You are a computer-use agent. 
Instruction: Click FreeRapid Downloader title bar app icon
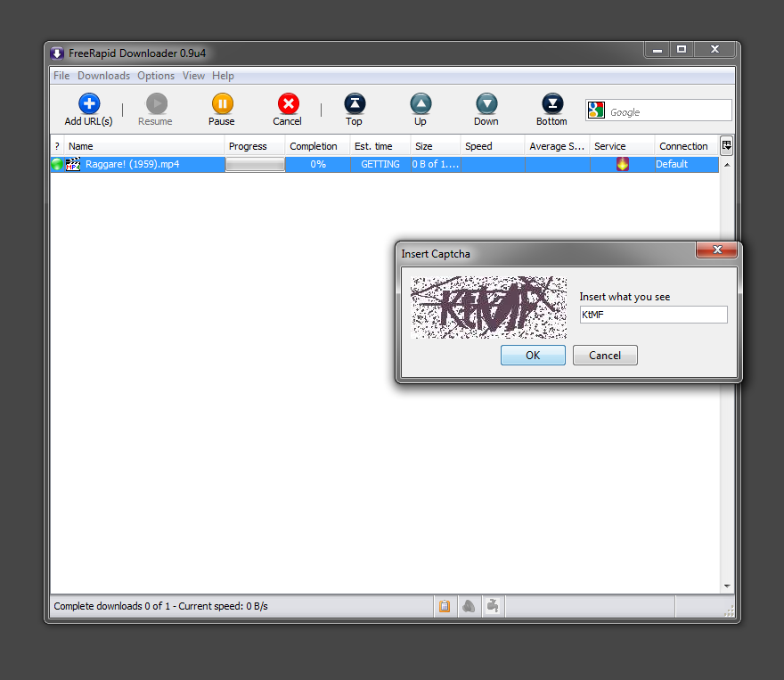point(56,53)
